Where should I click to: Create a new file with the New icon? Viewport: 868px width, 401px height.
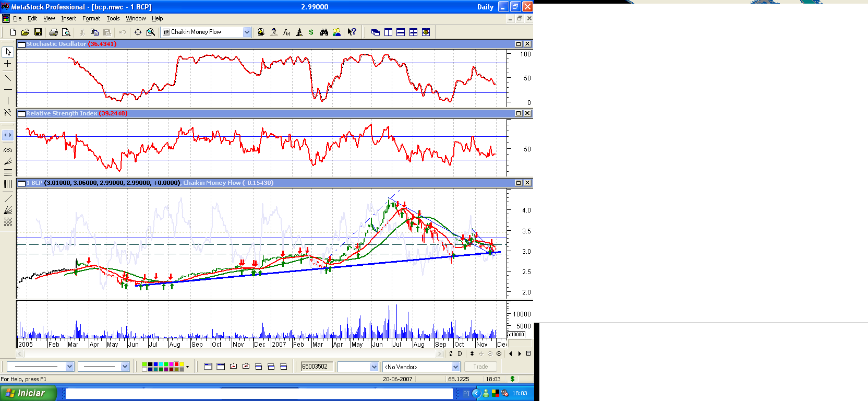pyautogui.click(x=13, y=32)
